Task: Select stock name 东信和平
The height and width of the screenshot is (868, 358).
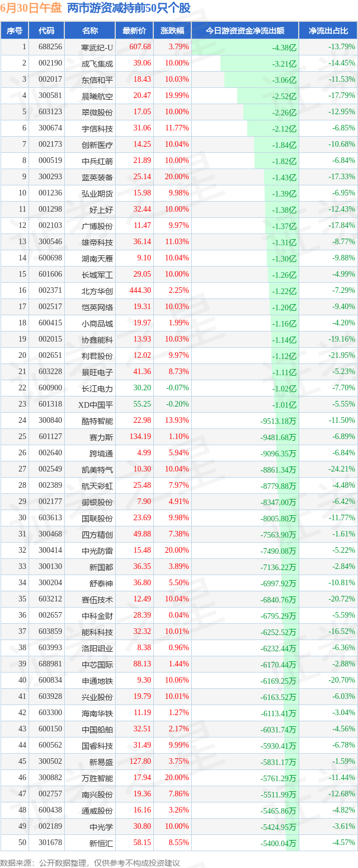Action: coord(97,80)
